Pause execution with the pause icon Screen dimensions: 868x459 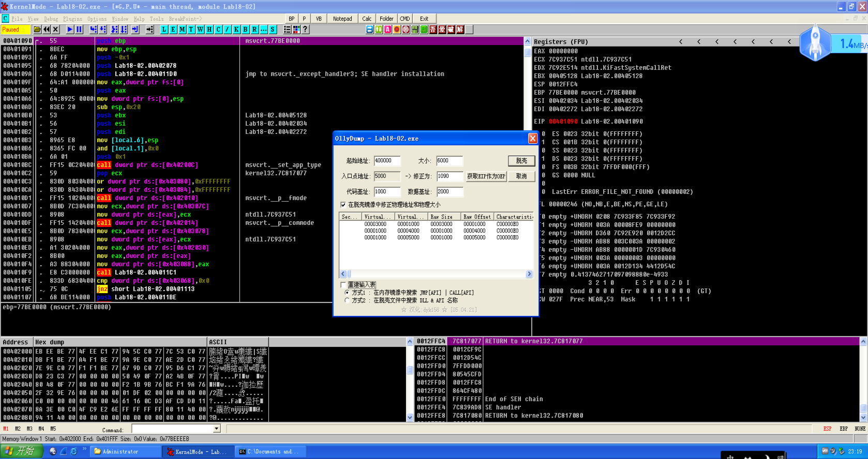coord(79,29)
